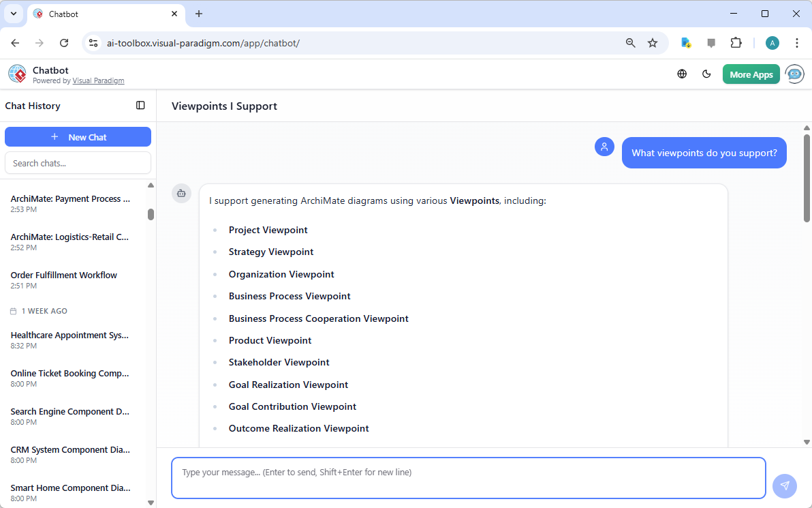Reload the page
The image size is (812, 508).
pos(64,43)
